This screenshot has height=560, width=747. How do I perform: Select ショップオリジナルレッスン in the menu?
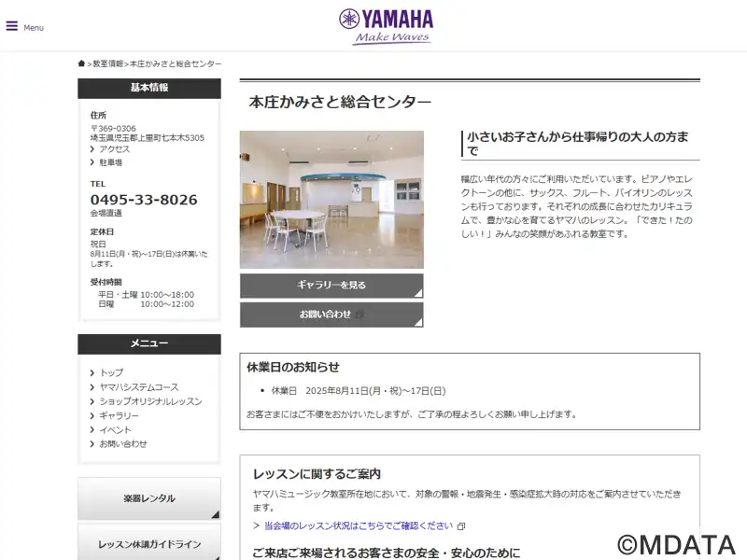click(x=150, y=401)
